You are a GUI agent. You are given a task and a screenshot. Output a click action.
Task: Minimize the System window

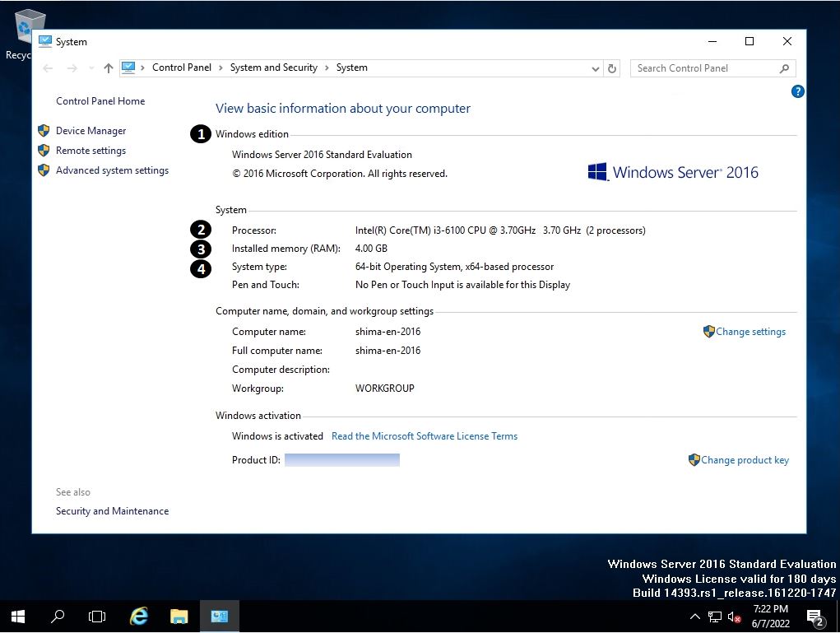712,41
